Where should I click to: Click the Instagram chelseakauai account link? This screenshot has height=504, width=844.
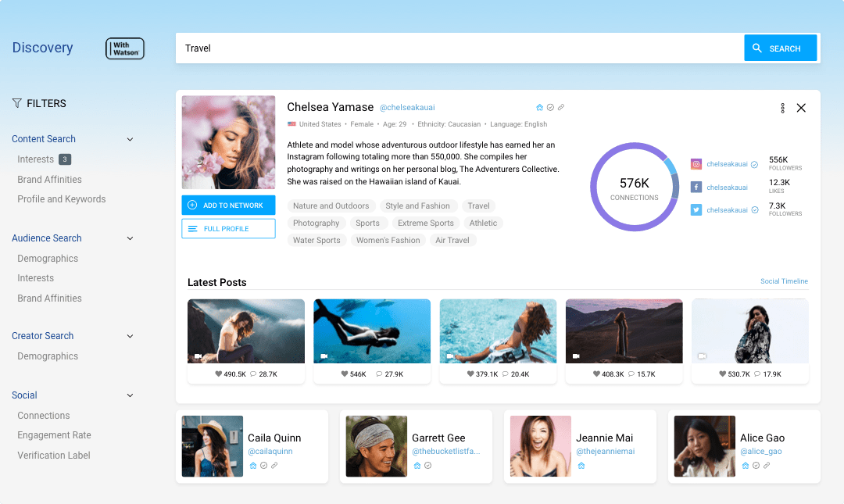tap(727, 164)
